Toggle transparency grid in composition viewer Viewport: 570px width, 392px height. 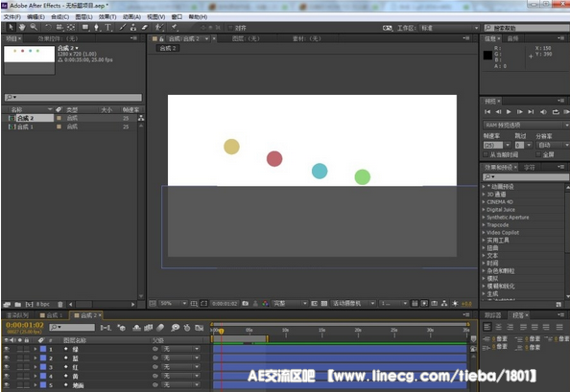click(324, 304)
